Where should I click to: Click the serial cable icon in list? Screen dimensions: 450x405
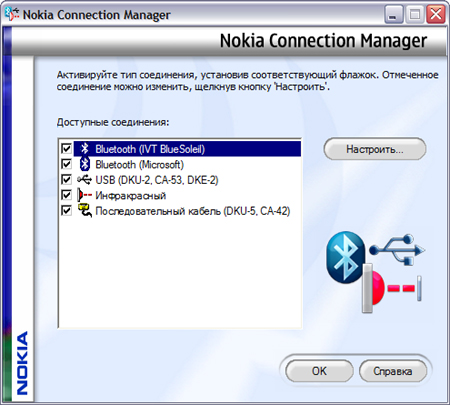pyautogui.click(x=85, y=211)
